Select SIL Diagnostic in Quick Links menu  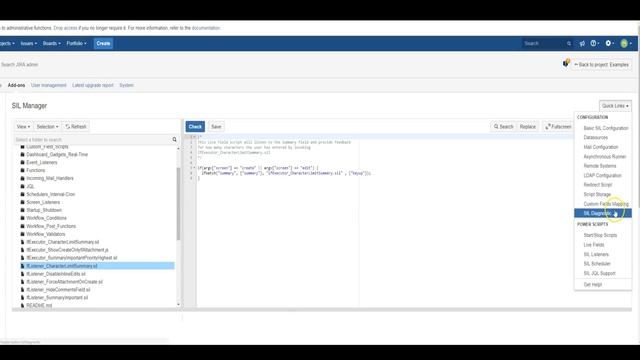coord(603,213)
